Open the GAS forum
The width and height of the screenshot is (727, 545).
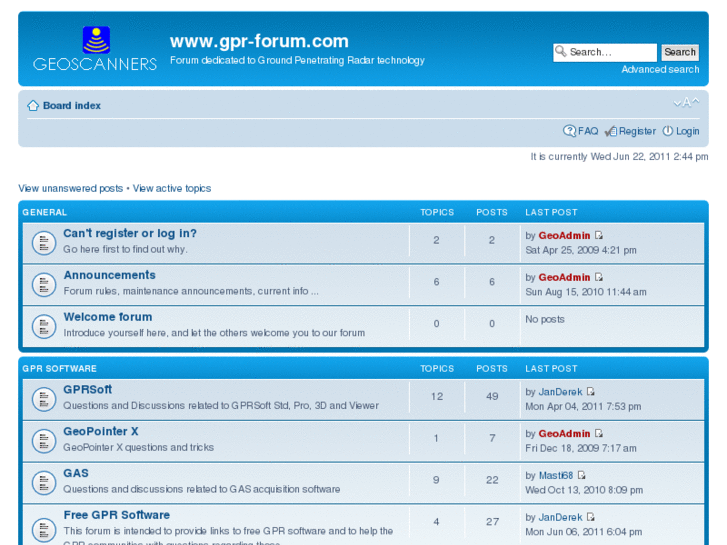click(76, 473)
